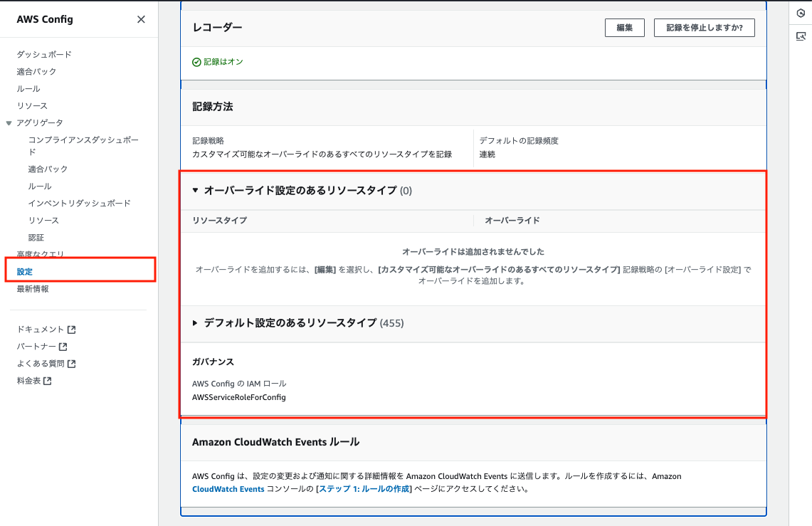This screenshot has height=526, width=812.
Task: Click the hexagon icon at top right
Action: pyautogui.click(x=801, y=14)
